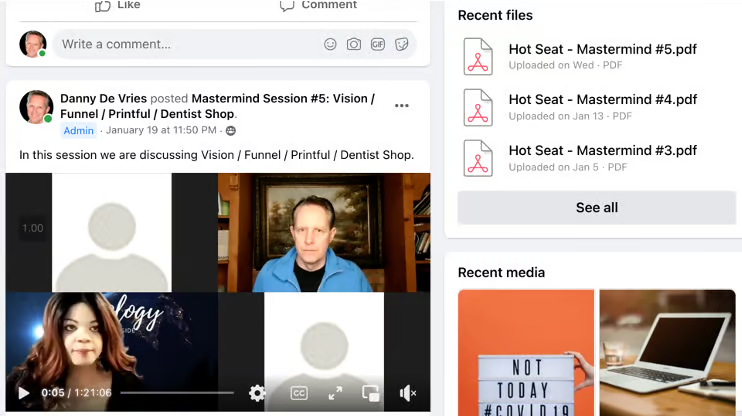Click the PDF icon for Mastermind #3

[478, 158]
